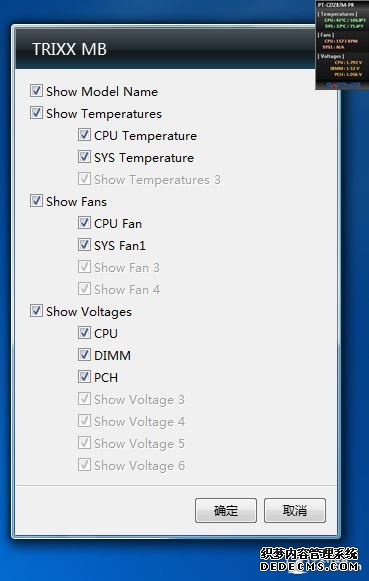Click the 确定 confirm button
This screenshot has width=369, height=581.
226,511
